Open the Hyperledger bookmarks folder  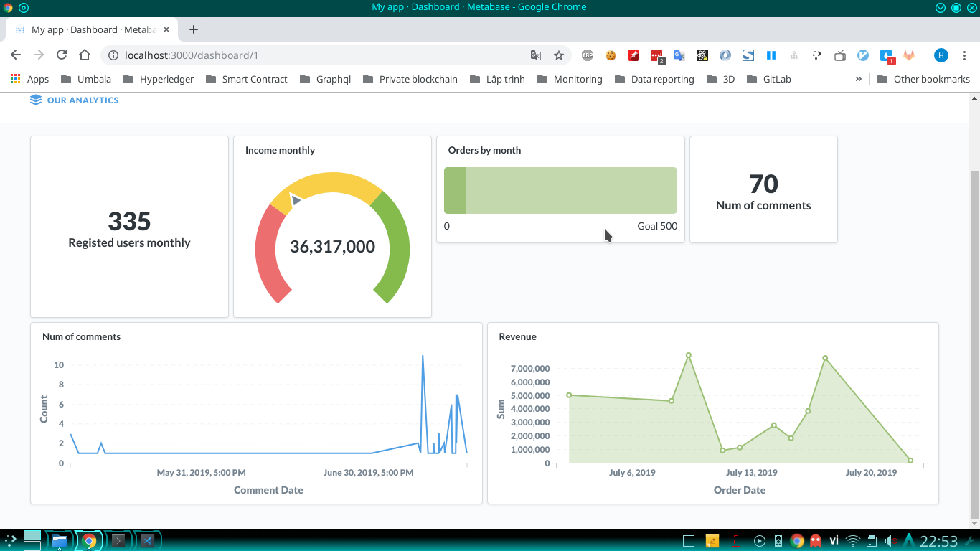click(x=159, y=79)
